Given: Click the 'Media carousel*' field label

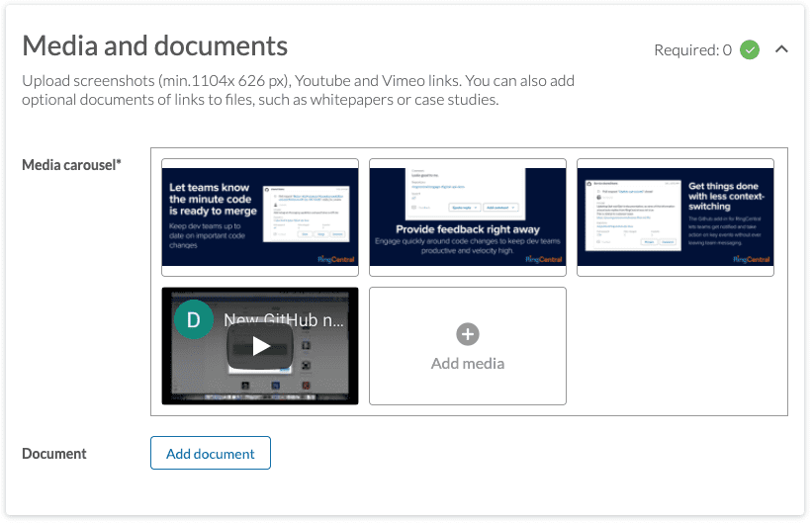Looking at the screenshot, I should (71, 164).
